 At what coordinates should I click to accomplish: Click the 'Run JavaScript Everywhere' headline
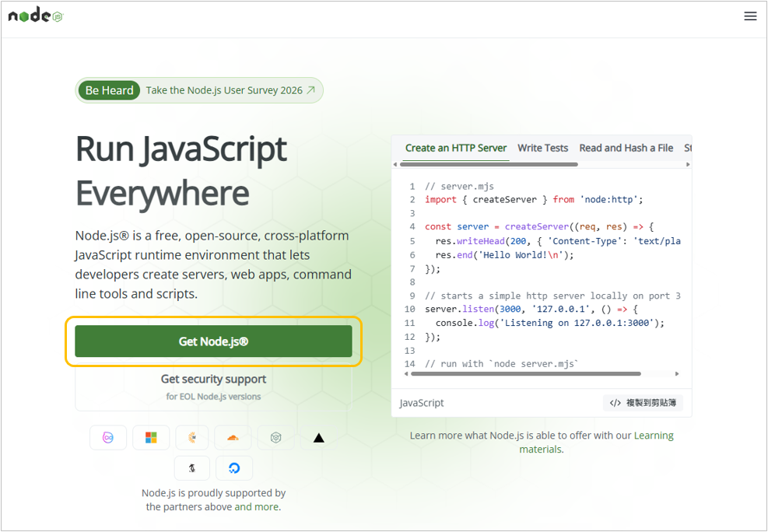point(181,171)
